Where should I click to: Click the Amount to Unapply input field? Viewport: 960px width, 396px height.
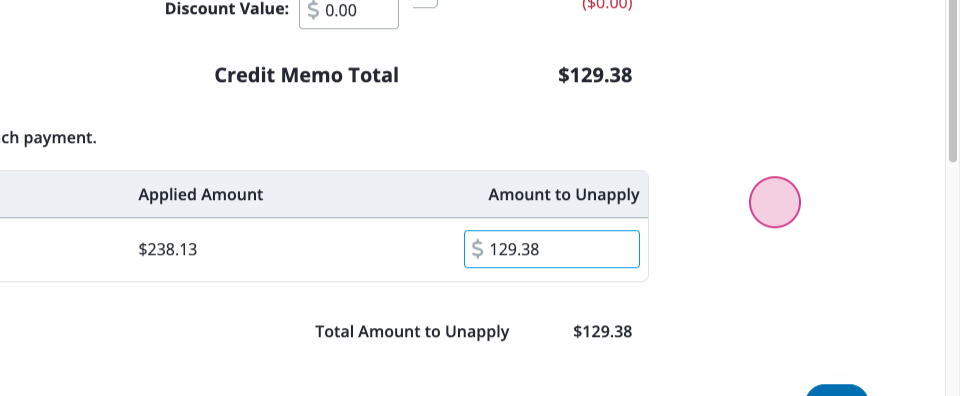pos(552,249)
